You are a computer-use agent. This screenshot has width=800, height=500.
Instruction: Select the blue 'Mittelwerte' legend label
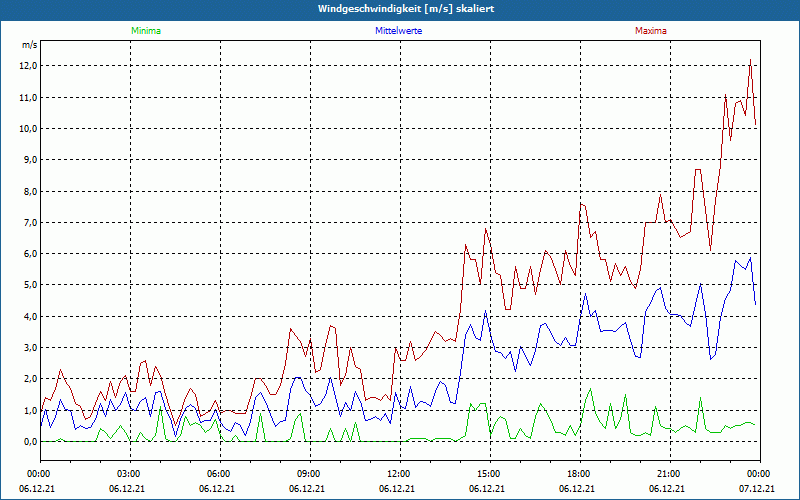tap(398, 31)
